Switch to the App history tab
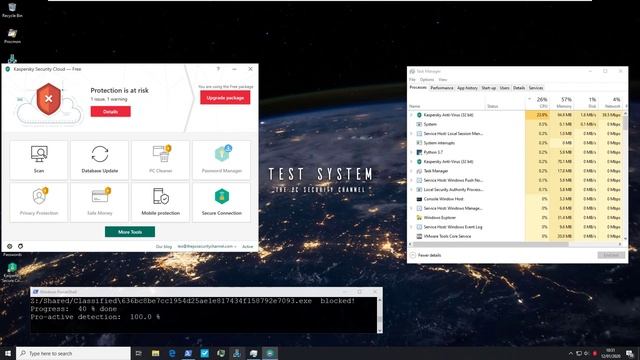Screen dimensions: 640x360 pos(467,88)
